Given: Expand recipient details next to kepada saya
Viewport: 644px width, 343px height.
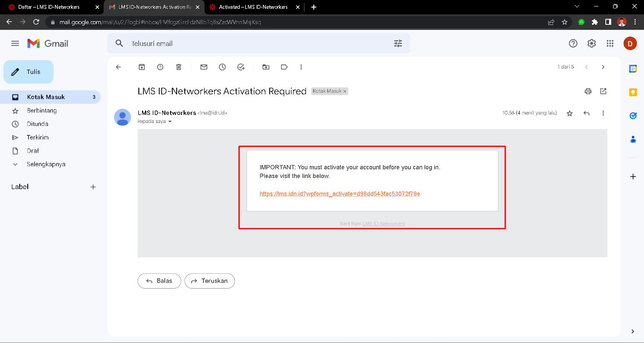Looking at the screenshot, I should 170,122.
